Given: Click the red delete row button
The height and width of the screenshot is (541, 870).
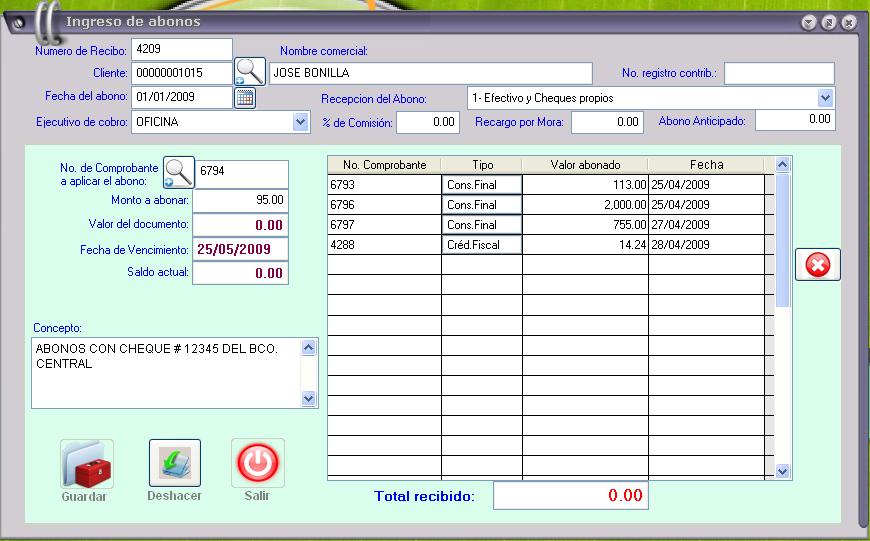Looking at the screenshot, I should 817,265.
